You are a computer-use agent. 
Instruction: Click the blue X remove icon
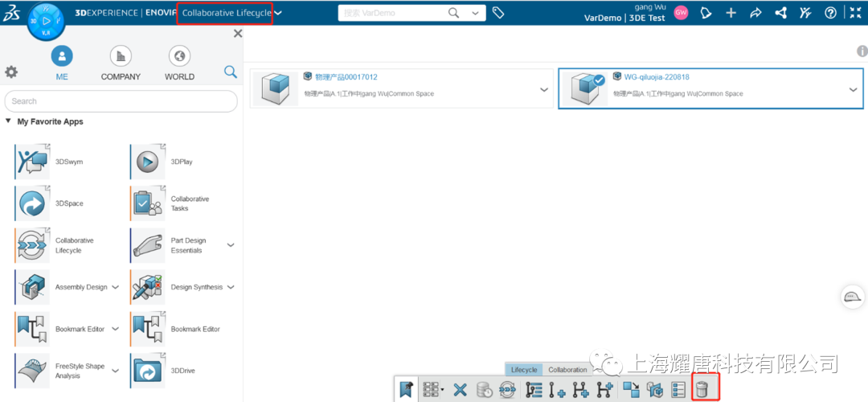(x=460, y=389)
